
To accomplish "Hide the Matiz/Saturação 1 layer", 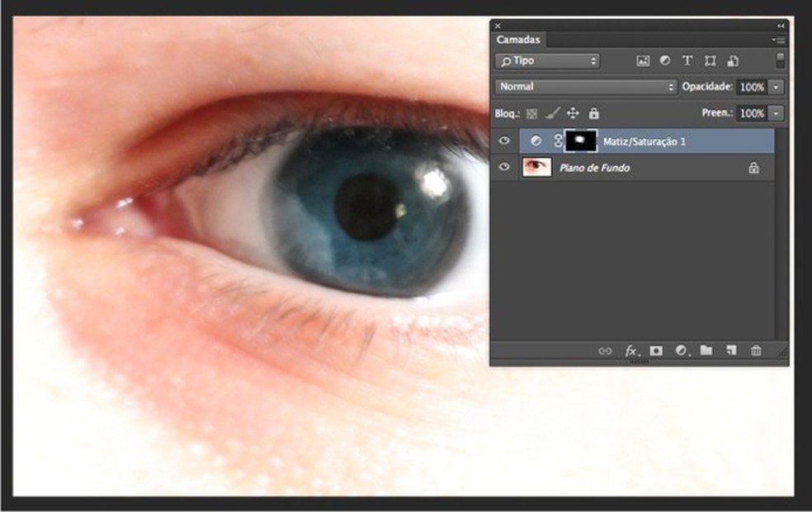I will click(504, 141).
